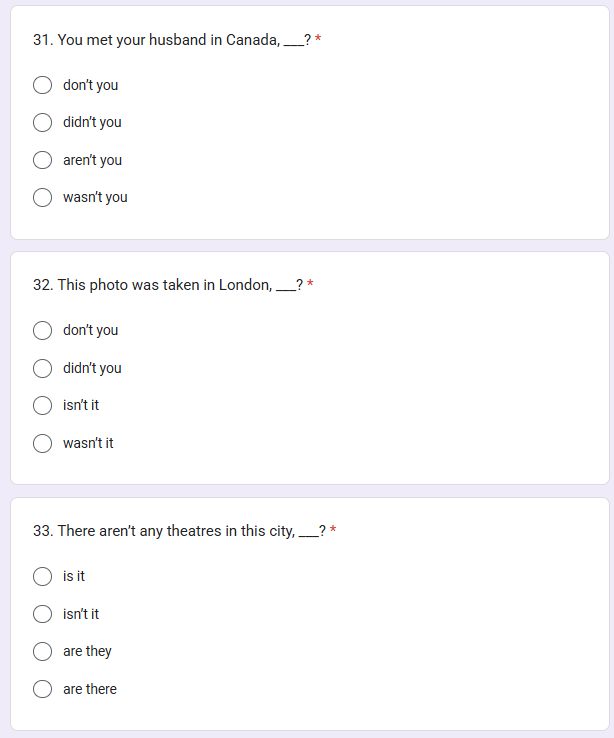Choose "didn't you" for question 31

[42, 122]
